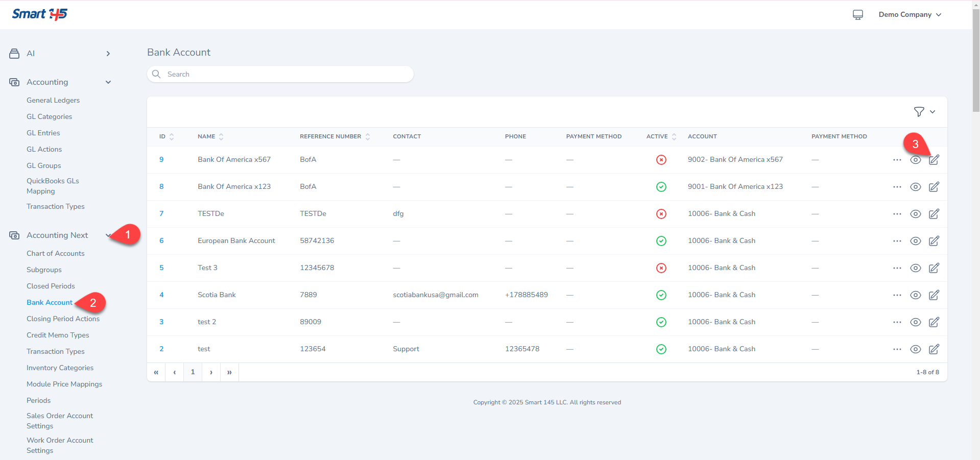Click the green active checkmark for Scotia Bank
The height and width of the screenshot is (460, 980).
(661, 295)
